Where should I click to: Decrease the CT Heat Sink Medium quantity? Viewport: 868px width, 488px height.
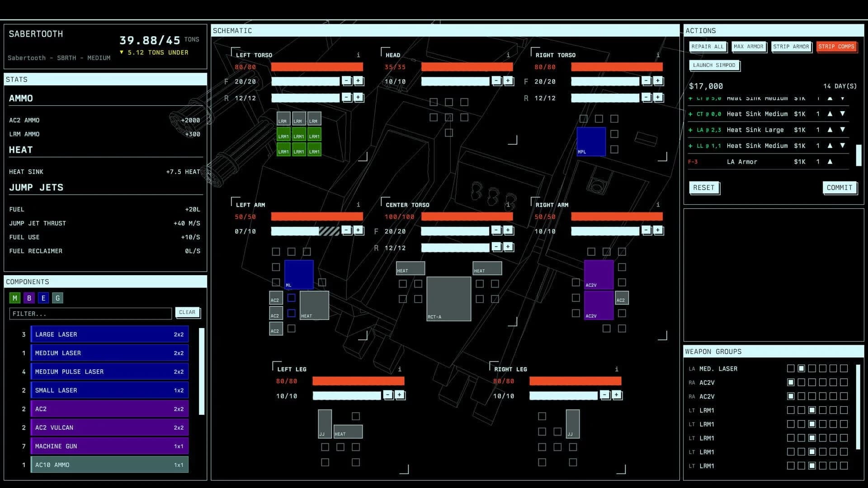tap(843, 114)
